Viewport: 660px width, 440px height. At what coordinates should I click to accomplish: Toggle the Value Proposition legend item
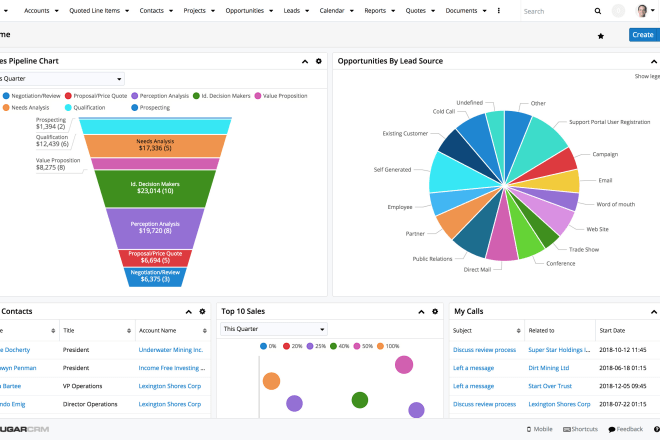(x=281, y=96)
